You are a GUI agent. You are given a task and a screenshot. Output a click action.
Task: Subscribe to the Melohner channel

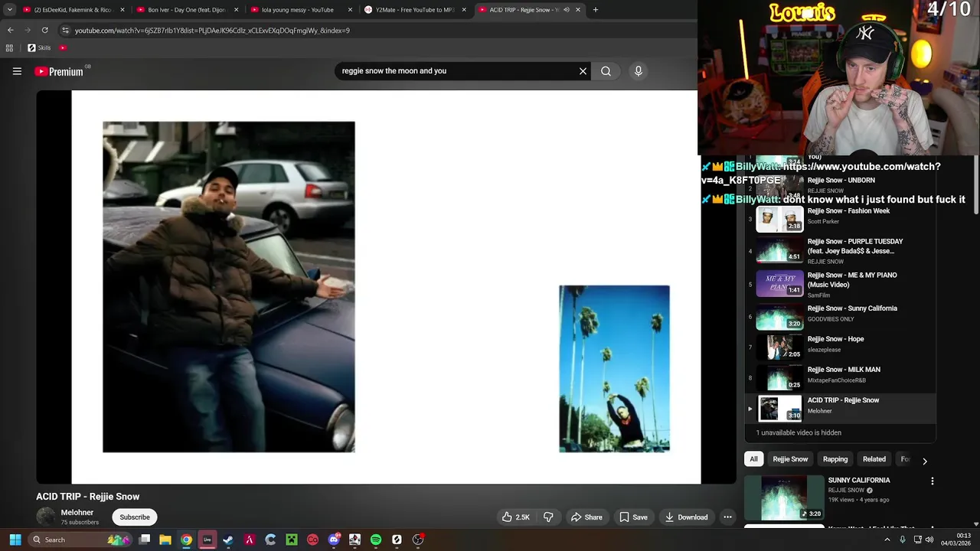[135, 517]
